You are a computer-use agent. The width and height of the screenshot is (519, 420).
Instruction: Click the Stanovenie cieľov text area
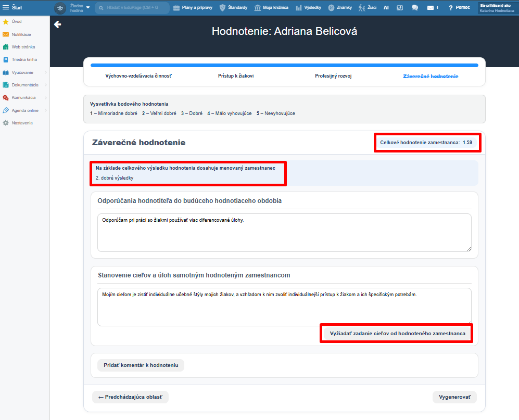(284, 306)
